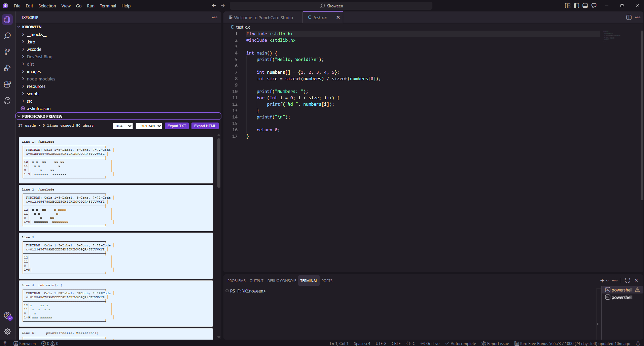Image resolution: width=644 pixels, height=346 pixels.
Task: Click the Kiroween search box in title bar
Action: point(331,6)
